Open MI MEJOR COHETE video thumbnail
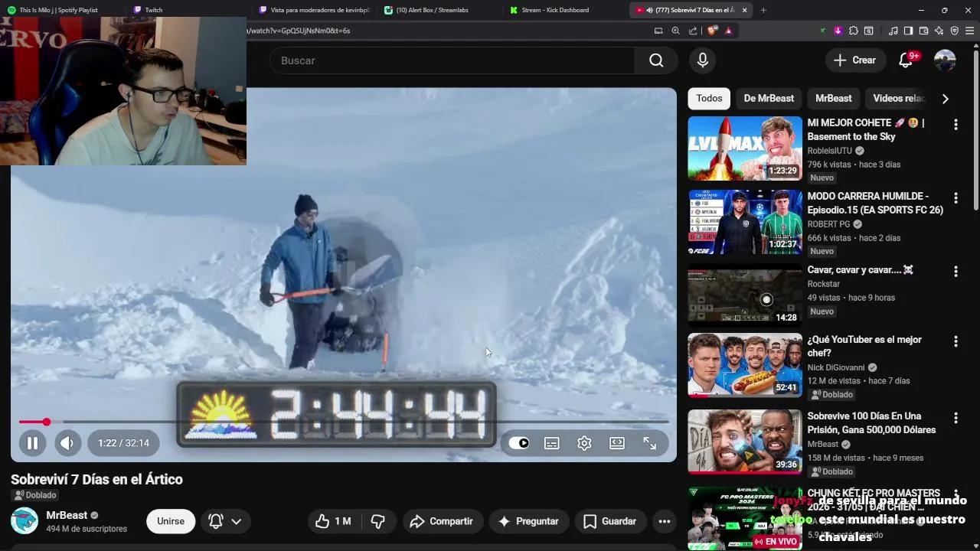The height and width of the screenshot is (551, 980). [x=745, y=148]
